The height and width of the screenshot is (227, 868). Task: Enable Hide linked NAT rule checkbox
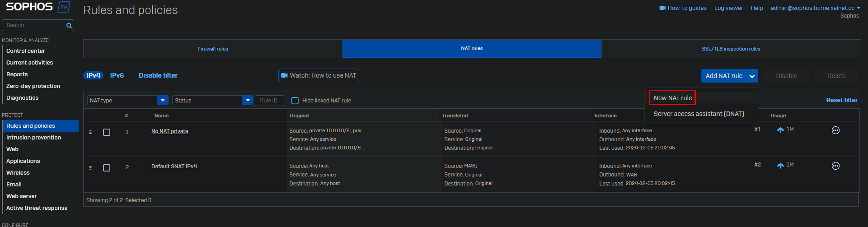coord(295,101)
